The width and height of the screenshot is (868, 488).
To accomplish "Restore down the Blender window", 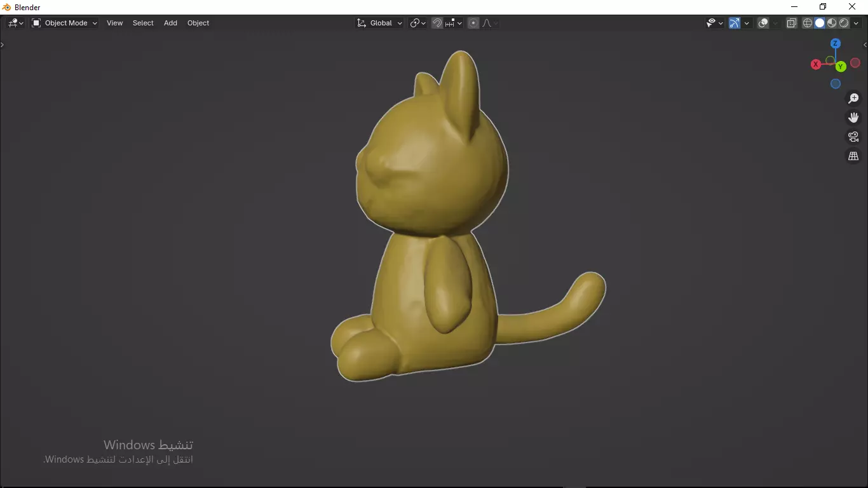I will point(823,7).
